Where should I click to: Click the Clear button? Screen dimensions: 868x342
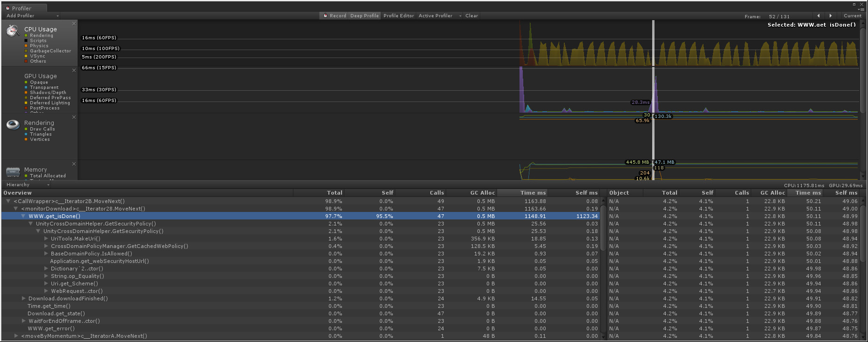coord(471,16)
